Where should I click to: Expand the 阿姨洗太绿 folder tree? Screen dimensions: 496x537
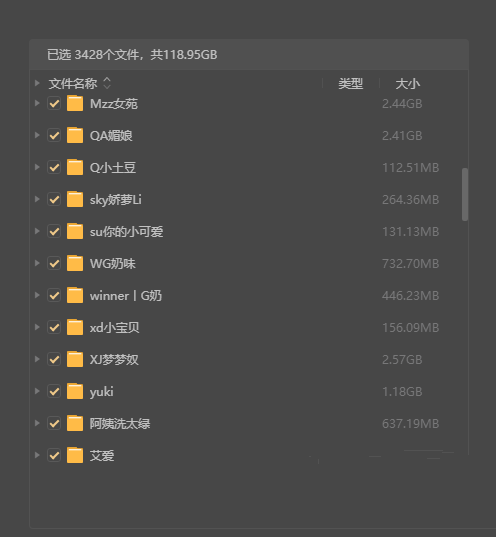click(x=37, y=423)
